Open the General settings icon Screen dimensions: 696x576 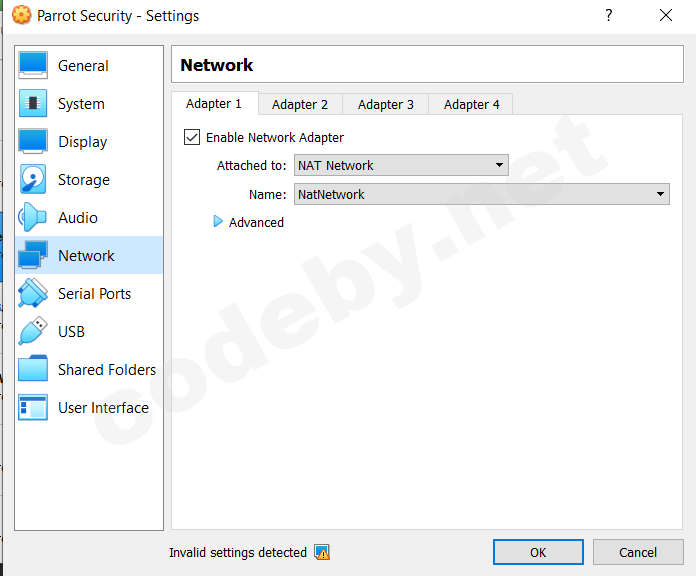point(33,66)
